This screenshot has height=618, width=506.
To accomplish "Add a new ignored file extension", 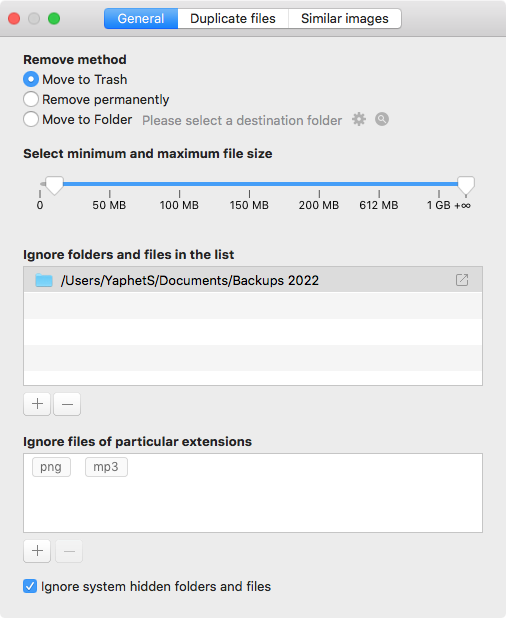I will [37, 551].
